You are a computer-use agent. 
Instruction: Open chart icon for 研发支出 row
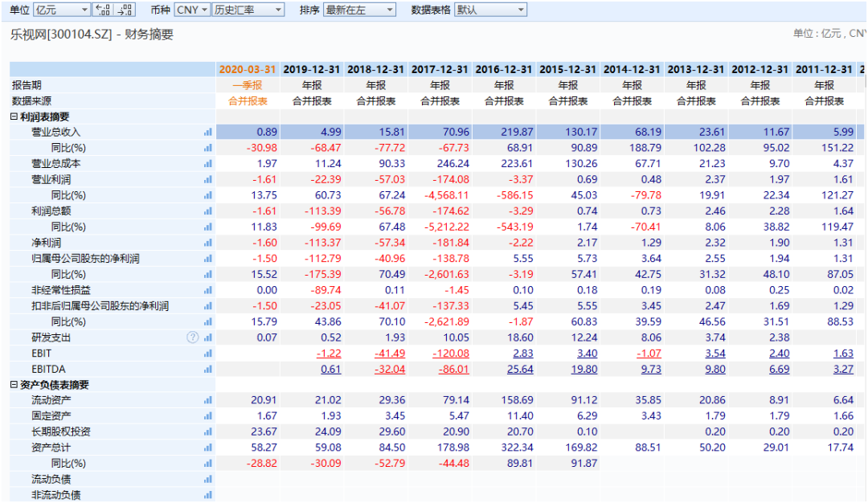click(x=207, y=337)
